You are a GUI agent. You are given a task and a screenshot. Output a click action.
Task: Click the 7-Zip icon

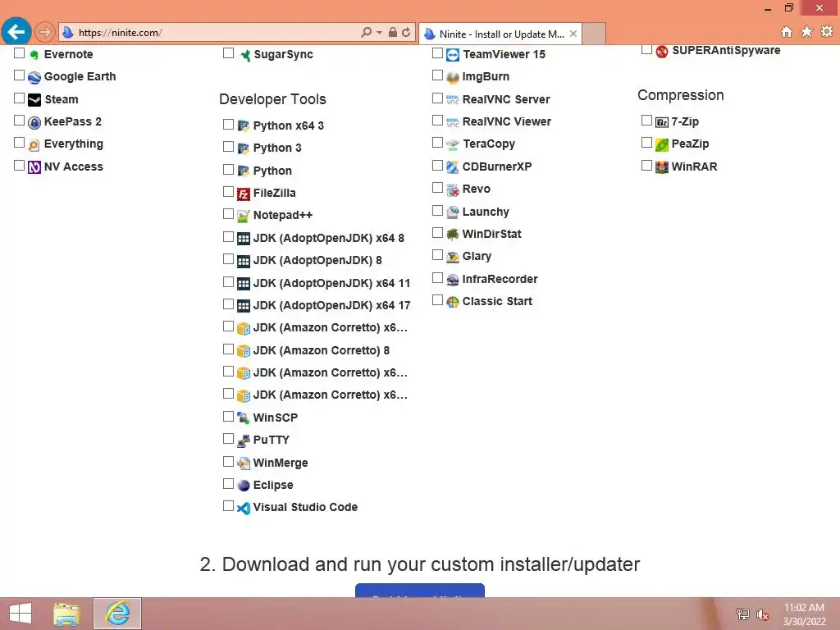click(662, 122)
